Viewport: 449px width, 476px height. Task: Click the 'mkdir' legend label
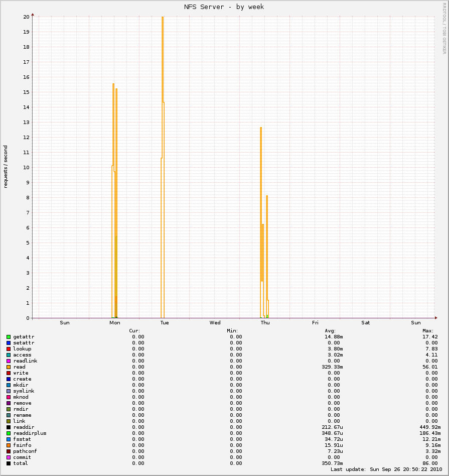click(21, 385)
